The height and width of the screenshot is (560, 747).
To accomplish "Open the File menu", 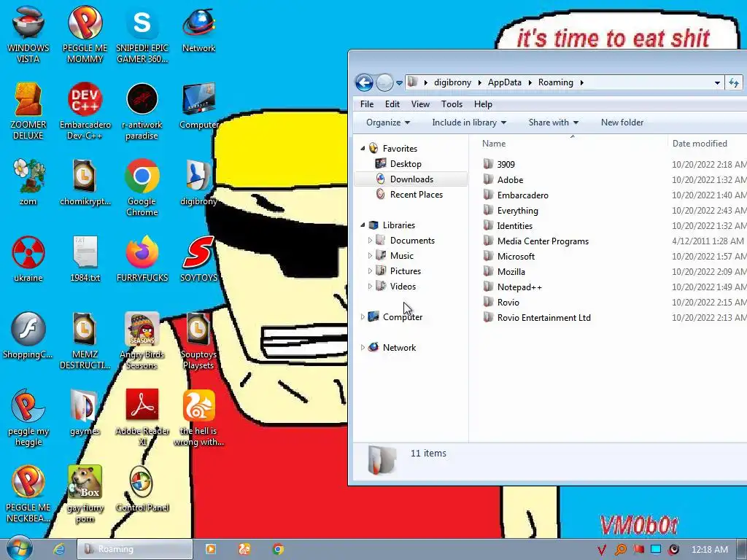I will pyautogui.click(x=367, y=104).
